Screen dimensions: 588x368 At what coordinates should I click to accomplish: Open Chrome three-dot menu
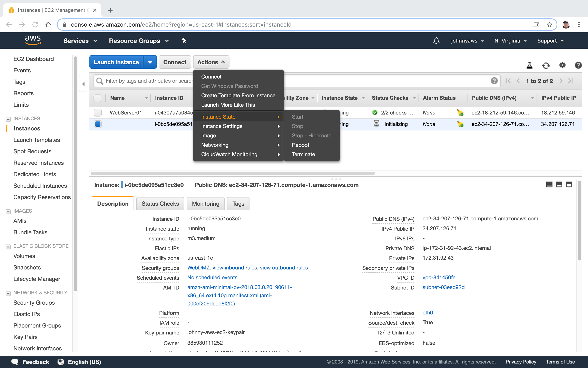click(579, 25)
